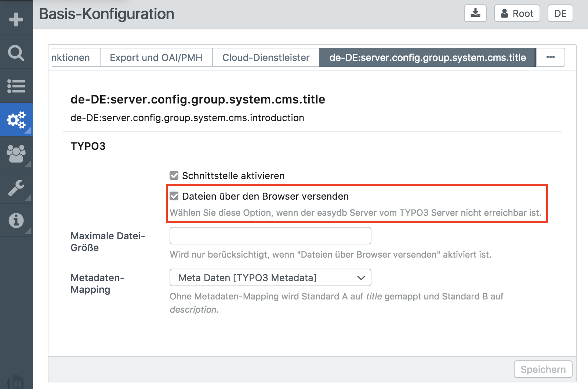588x389 pixels.
Task: Select the gears configuration icon in sidebar
Action: (16, 120)
